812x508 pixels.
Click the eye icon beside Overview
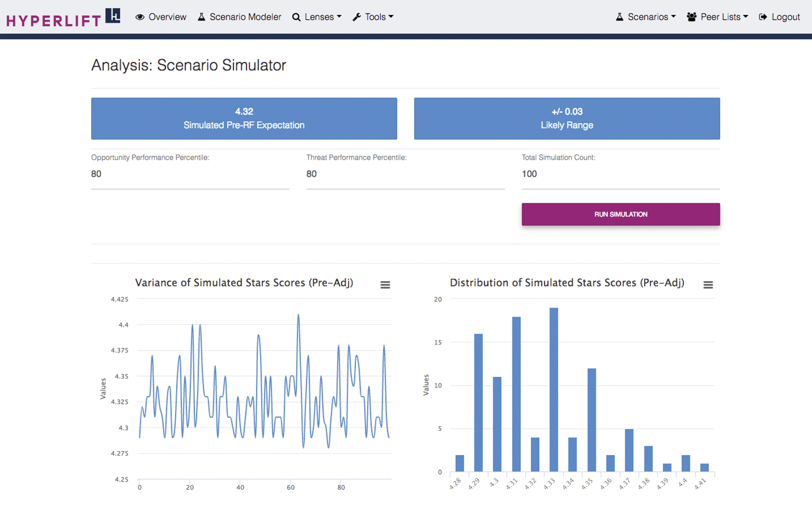click(140, 17)
